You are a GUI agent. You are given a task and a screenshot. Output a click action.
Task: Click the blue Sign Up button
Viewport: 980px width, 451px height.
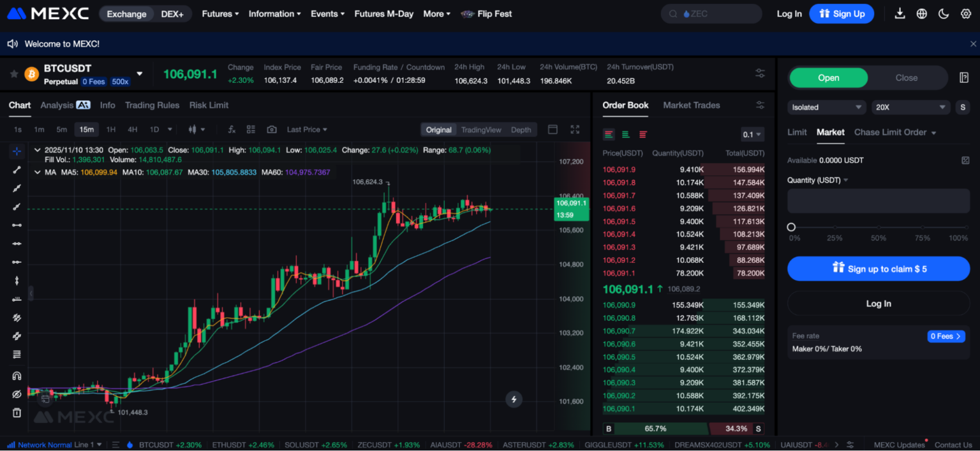pyautogui.click(x=842, y=13)
